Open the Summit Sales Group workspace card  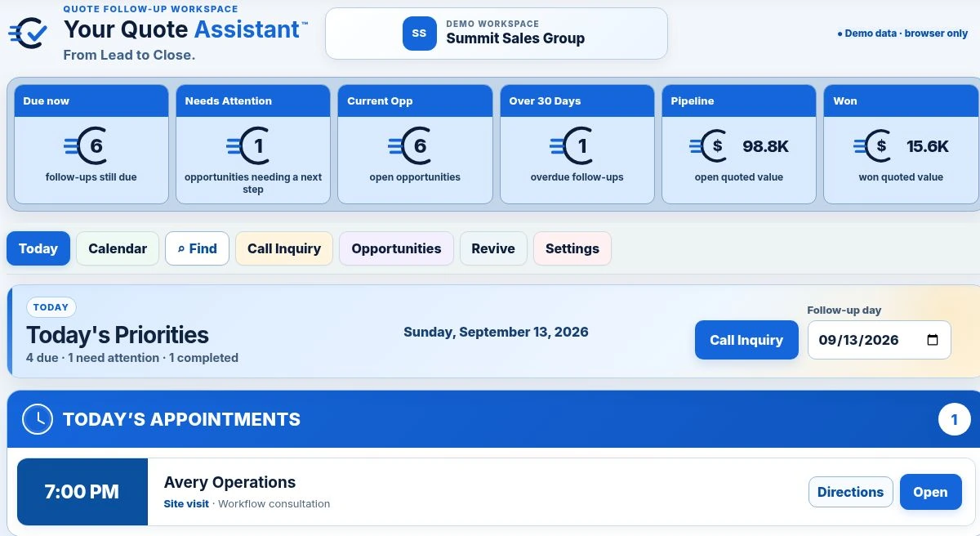[497, 33]
